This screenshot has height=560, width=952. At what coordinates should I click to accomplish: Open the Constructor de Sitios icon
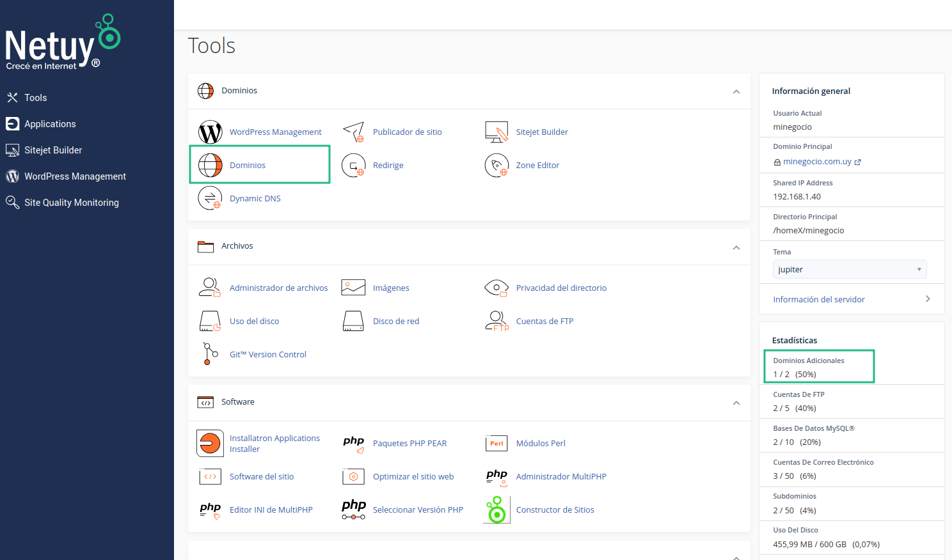point(496,510)
